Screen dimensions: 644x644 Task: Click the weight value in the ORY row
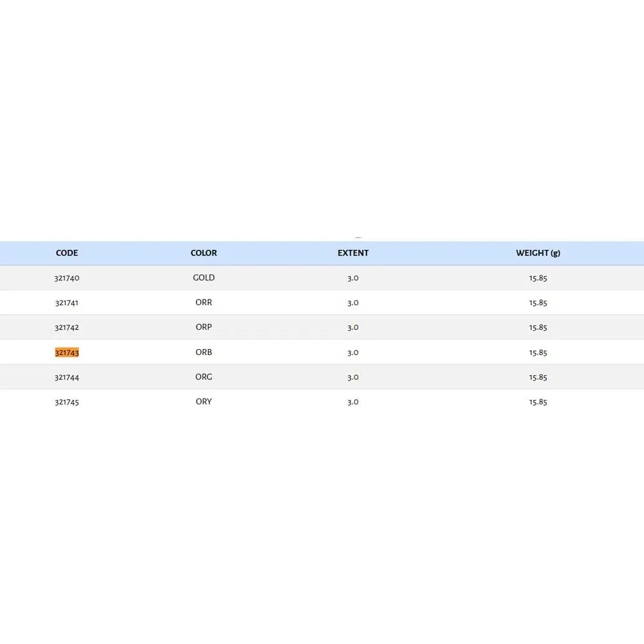pos(538,402)
